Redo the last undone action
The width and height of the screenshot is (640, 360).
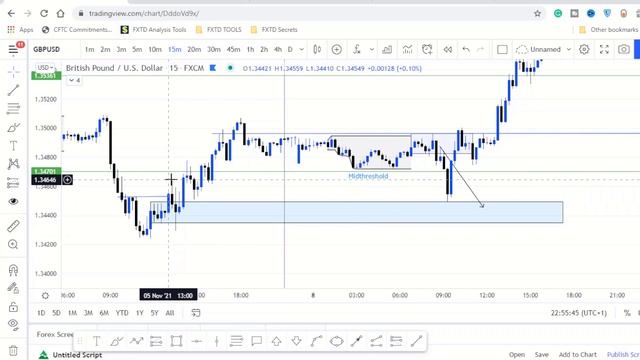(481, 49)
